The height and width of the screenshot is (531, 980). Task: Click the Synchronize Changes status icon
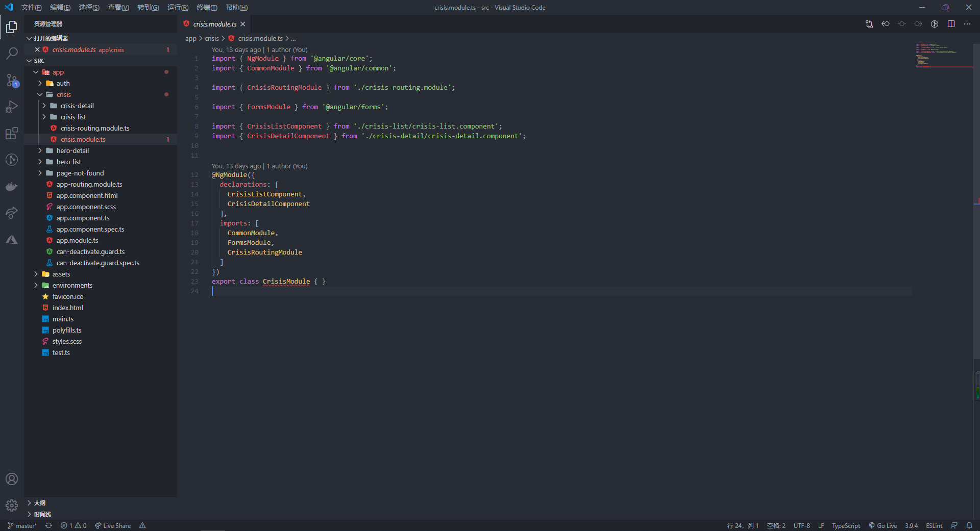[48, 525]
